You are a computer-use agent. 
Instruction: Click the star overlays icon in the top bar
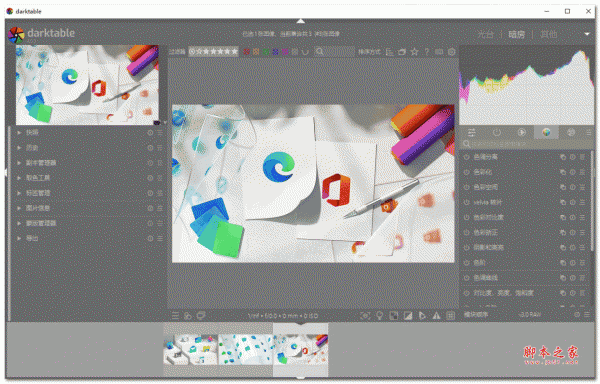click(414, 52)
